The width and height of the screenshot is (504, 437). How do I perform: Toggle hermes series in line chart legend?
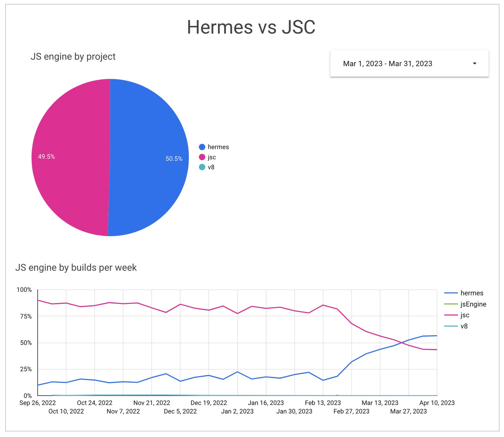click(471, 293)
